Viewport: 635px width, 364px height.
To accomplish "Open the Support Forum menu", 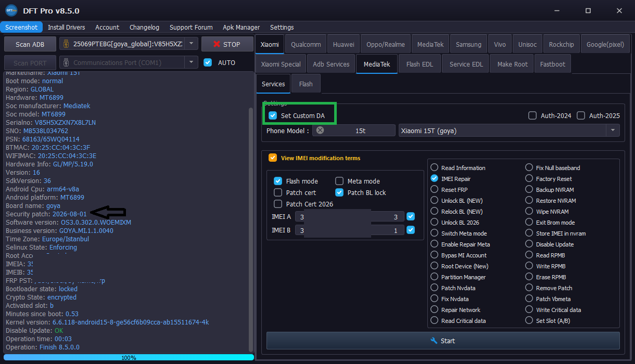I will click(x=191, y=27).
